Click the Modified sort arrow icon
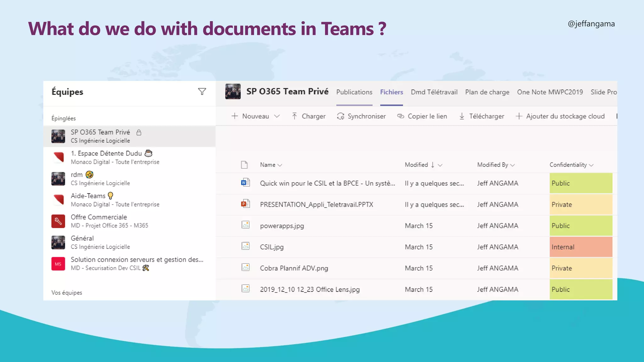644x362 pixels. pyautogui.click(x=433, y=165)
